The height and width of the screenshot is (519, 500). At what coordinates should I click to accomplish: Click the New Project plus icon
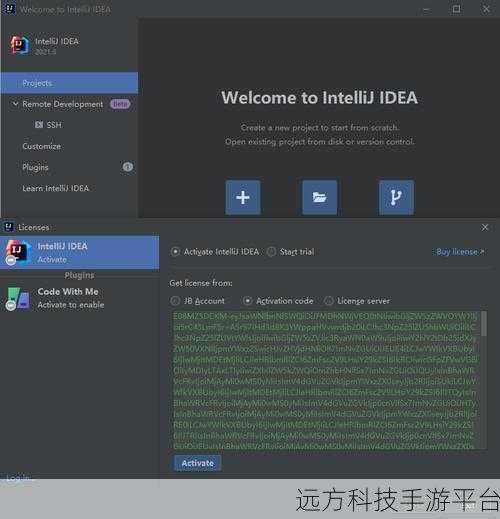[x=243, y=197]
